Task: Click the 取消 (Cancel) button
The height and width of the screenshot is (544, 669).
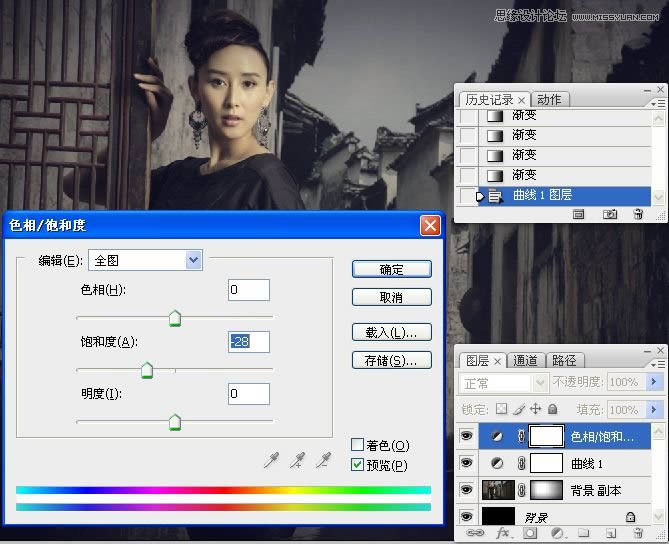Action: pos(391,297)
